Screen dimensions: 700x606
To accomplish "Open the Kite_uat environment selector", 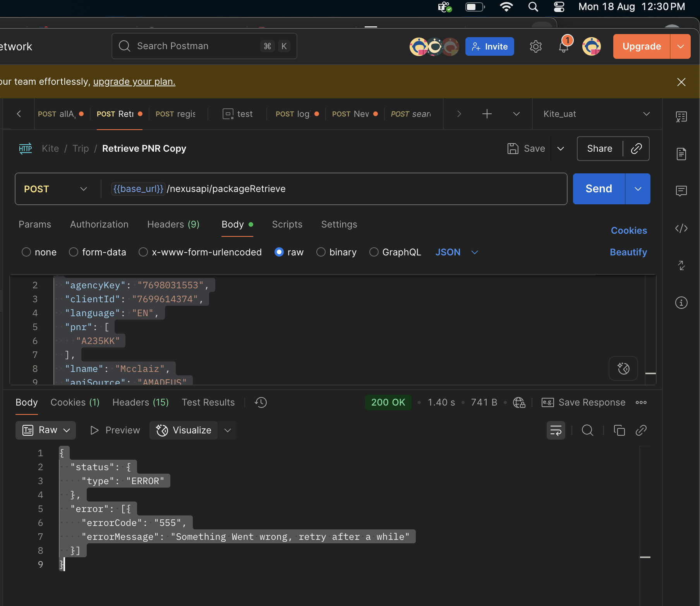I will pyautogui.click(x=597, y=114).
